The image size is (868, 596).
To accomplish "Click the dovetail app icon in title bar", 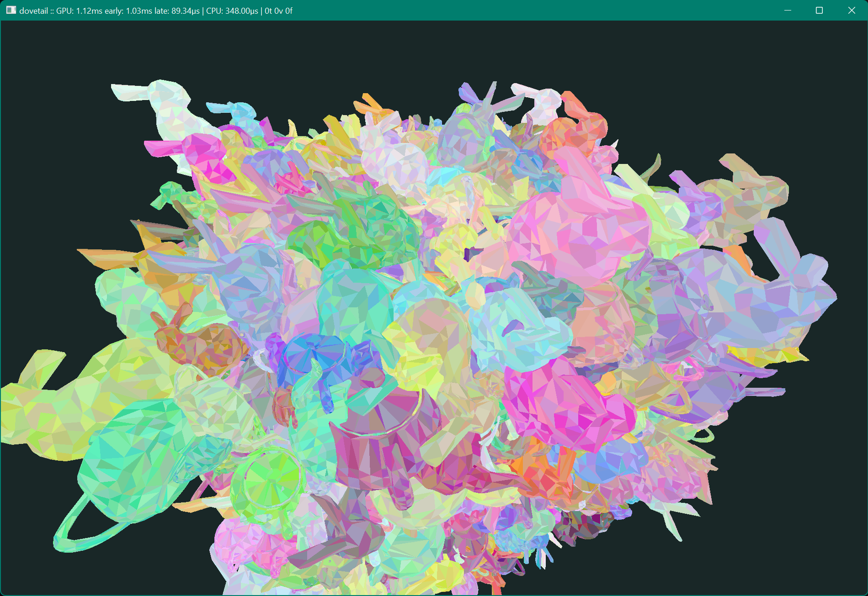I will pos(11,10).
